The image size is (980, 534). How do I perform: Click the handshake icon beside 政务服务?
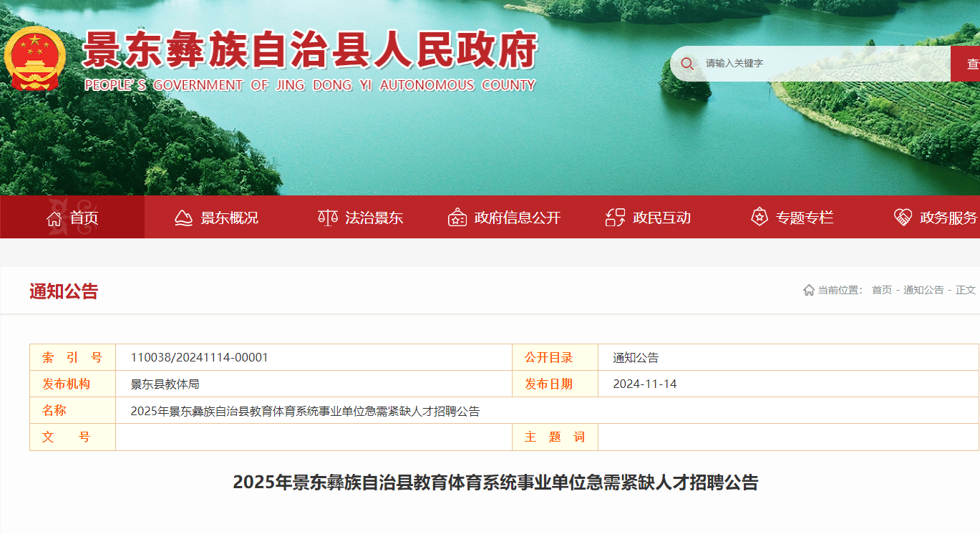tap(903, 217)
